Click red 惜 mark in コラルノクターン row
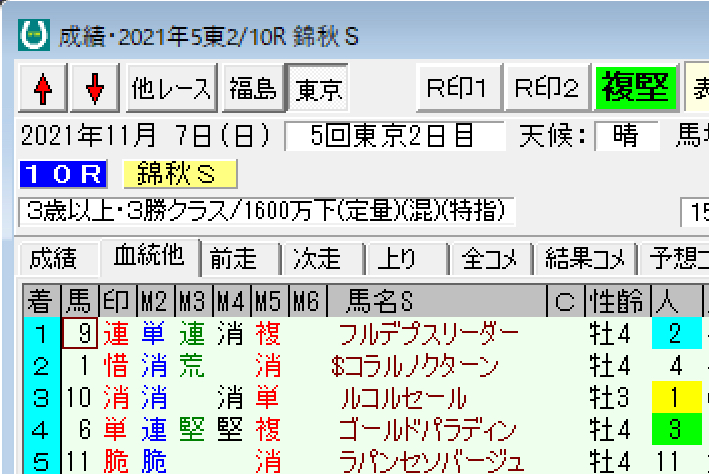Screen dimensions: 709x474 [116, 365]
